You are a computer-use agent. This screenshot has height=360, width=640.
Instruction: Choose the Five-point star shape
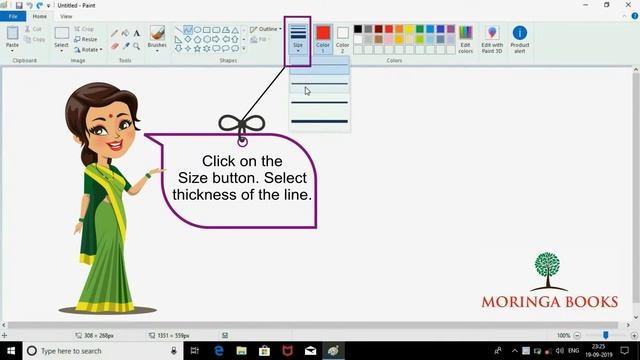197,49
